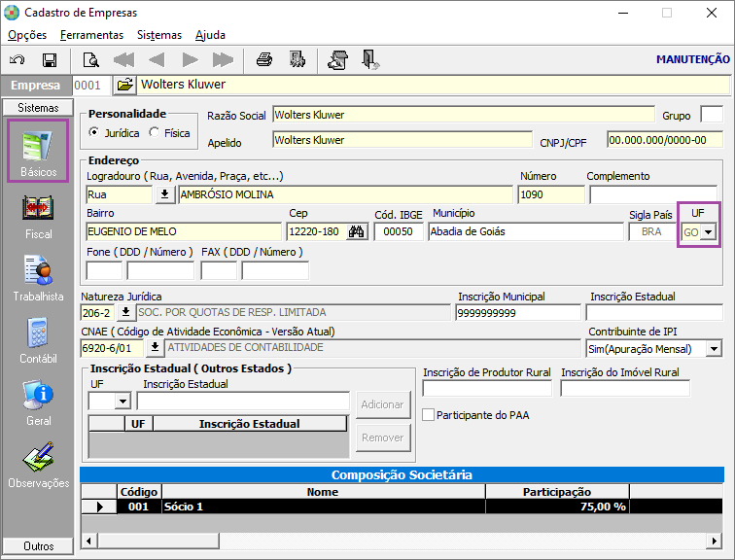The height and width of the screenshot is (560, 735).
Task: Click Inscrição do Imóvel Rural field
Action: tap(625, 389)
